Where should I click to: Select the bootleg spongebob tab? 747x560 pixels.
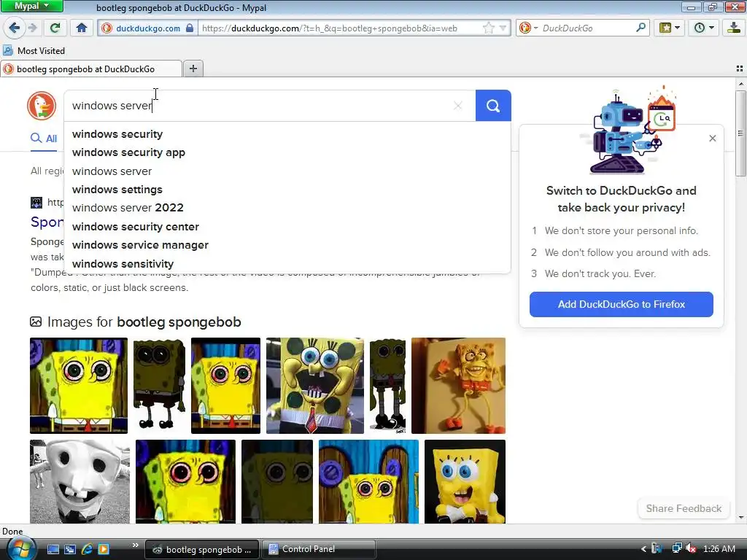[91, 69]
